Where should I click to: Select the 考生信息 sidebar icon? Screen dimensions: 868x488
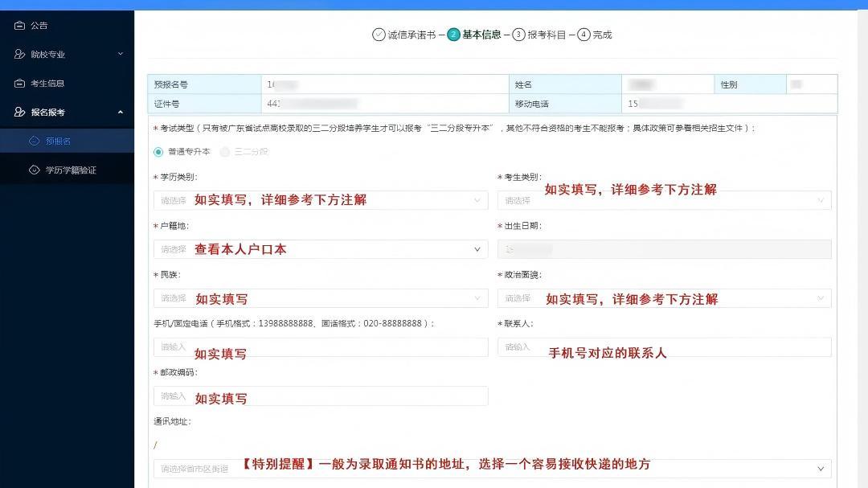click(21, 83)
